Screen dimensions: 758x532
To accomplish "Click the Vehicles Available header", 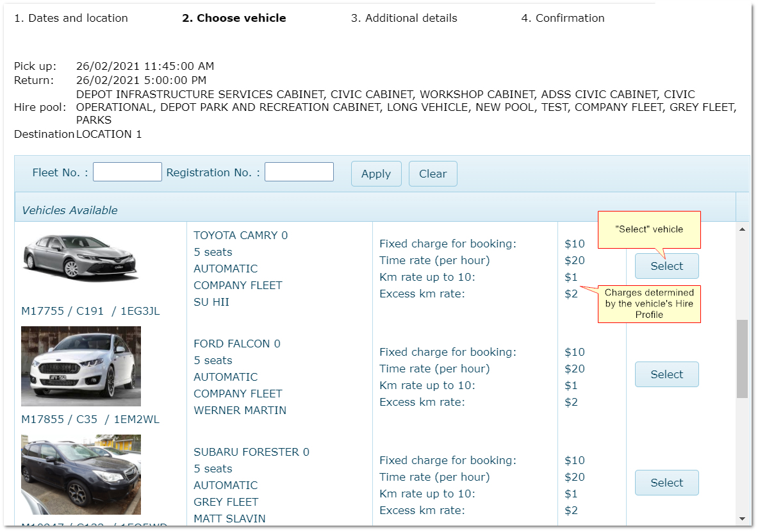I will point(70,210).
